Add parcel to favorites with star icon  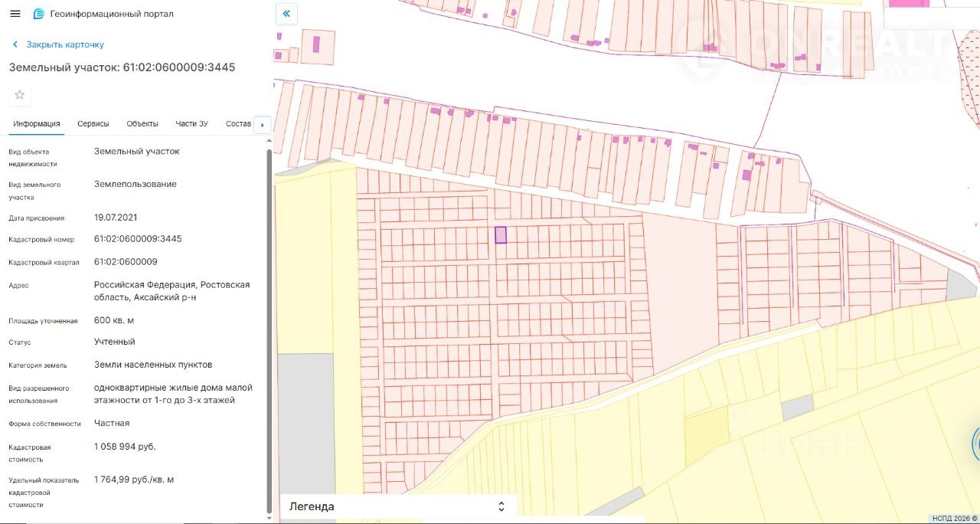pyautogui.click(x=20, y=95)
